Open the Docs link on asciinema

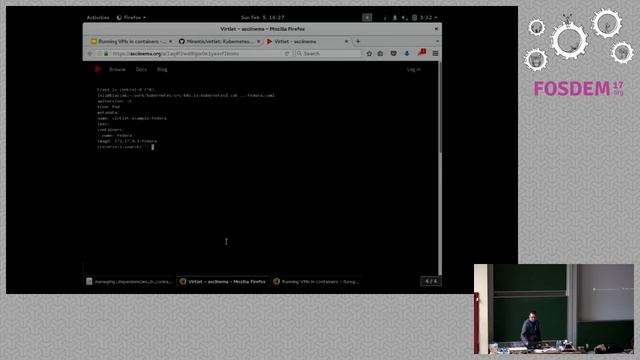click(x=141, y=69)
